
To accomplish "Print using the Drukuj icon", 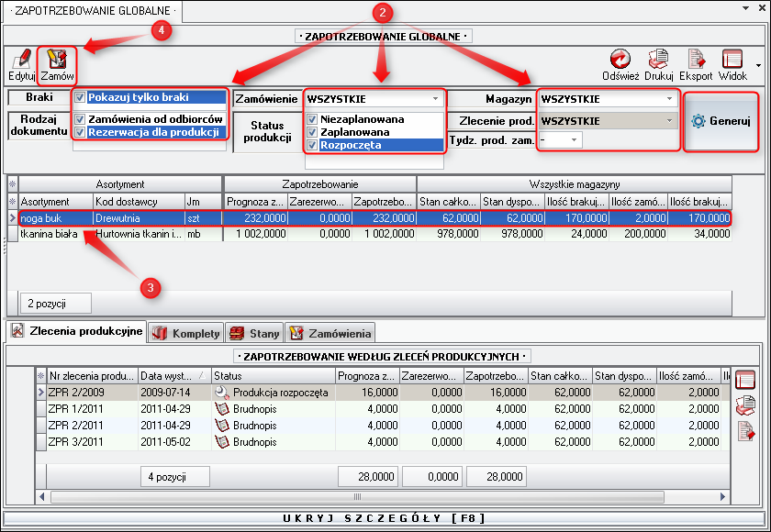I will click(x=659, y=61).
